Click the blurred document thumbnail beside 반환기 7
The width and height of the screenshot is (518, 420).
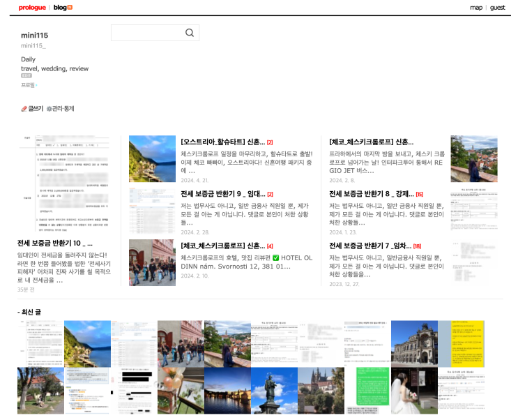click(474, 262)
